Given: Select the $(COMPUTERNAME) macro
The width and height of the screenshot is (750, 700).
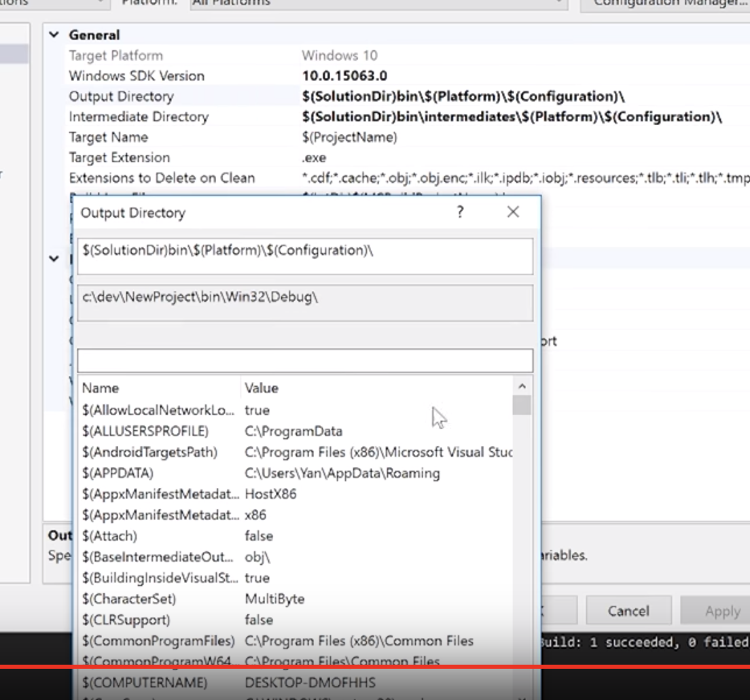Looking at the screenshot, I should pyautogui.click(x=145, y=683).
